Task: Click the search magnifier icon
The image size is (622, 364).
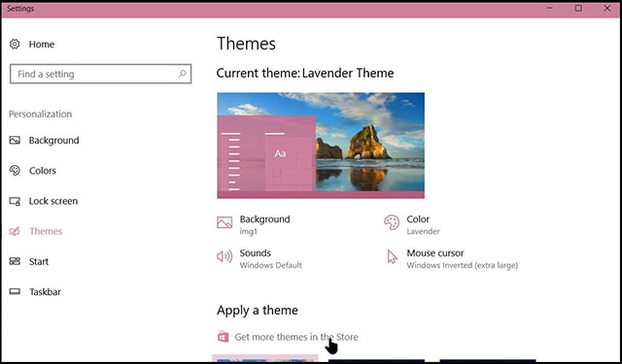Action: click(x=182, y=74)
